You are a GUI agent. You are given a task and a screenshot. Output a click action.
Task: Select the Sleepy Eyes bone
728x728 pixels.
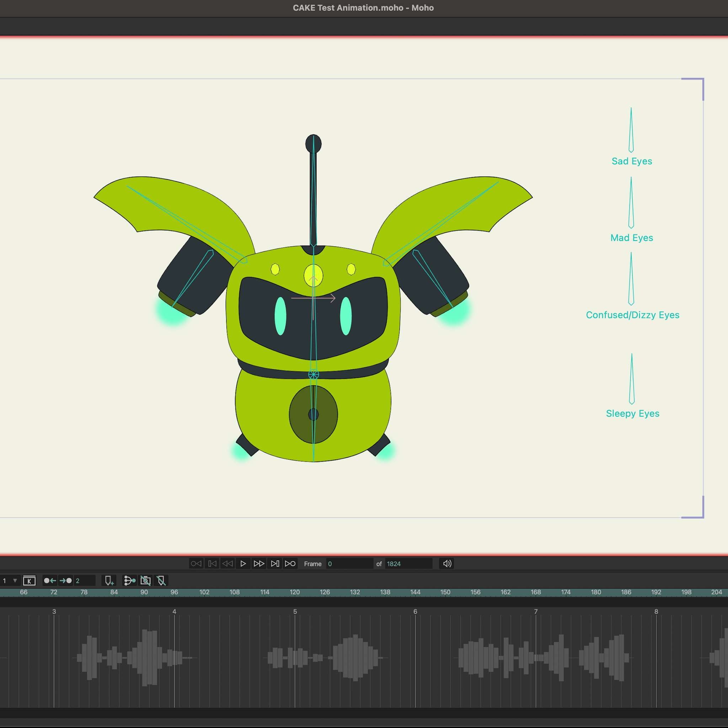point(632,379)
